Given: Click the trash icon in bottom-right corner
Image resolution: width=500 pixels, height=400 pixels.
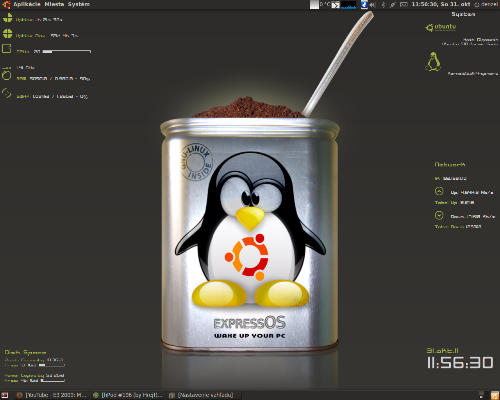Looking at the screenshot, I should 495,395.
